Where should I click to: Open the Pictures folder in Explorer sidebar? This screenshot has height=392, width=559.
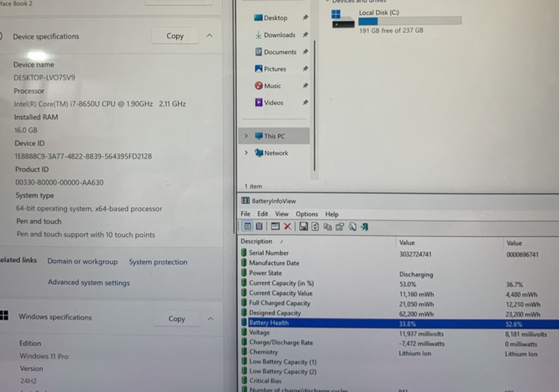[275, 69]
